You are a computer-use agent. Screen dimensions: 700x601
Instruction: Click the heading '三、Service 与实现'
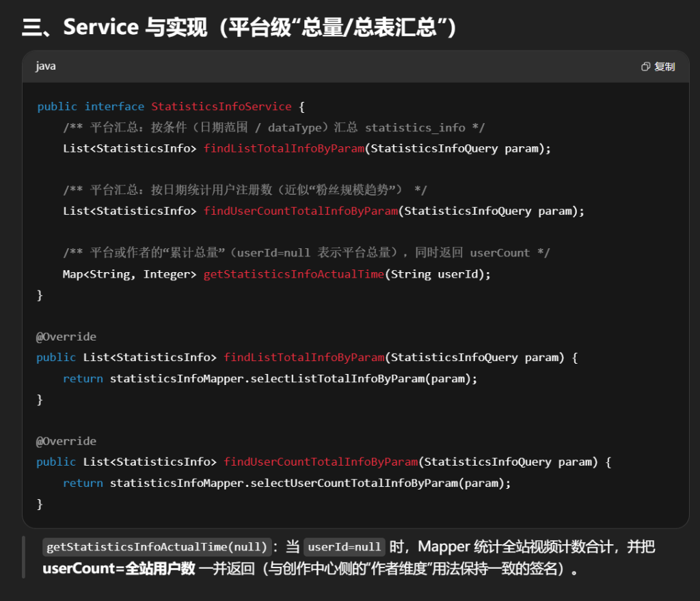point(239,27)
